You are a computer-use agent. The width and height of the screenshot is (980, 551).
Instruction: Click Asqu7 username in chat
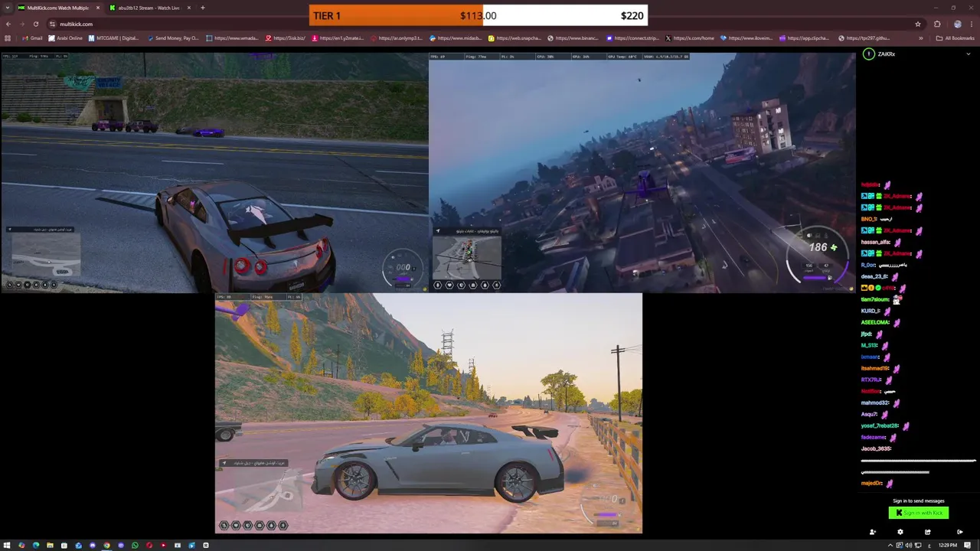pyautogui.click(x=869, y=414)
